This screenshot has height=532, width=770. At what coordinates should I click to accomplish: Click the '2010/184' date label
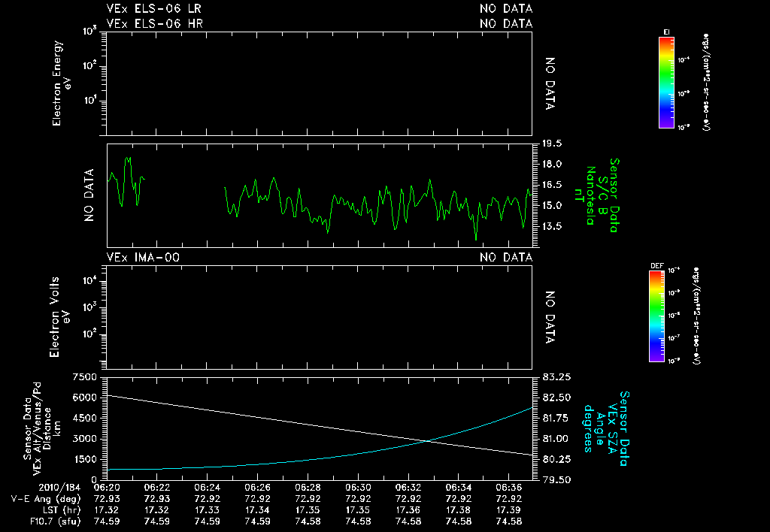click(59, 488)
